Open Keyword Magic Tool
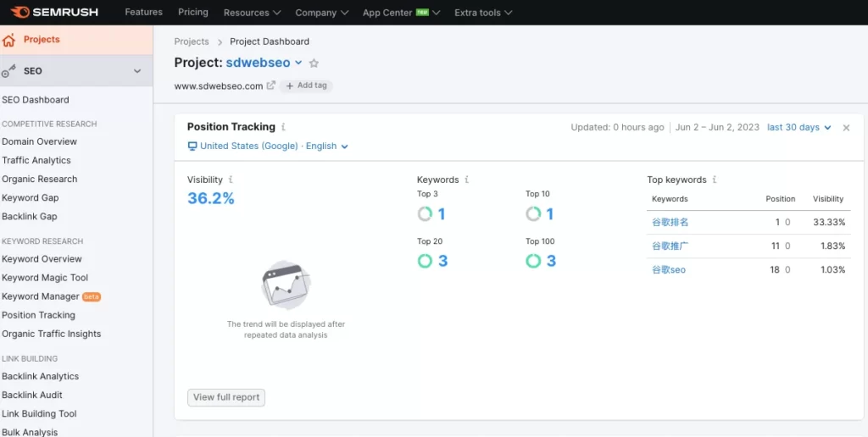 [45, 277]
